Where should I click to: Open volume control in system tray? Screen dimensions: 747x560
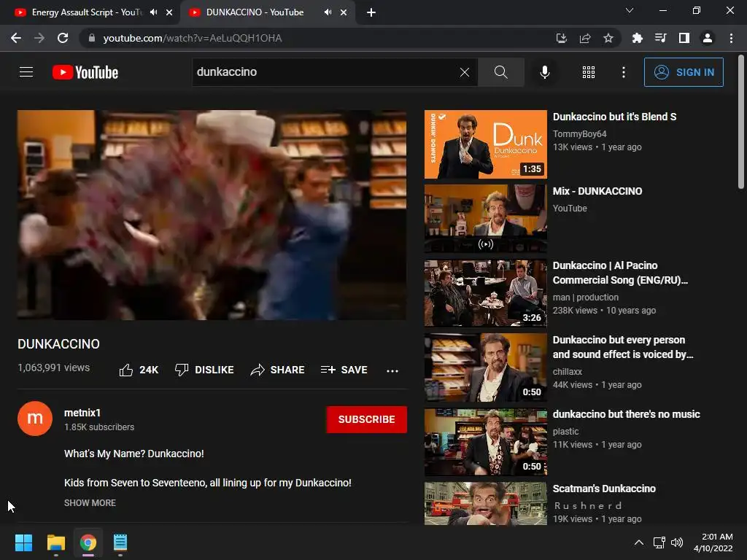point(676,542)
